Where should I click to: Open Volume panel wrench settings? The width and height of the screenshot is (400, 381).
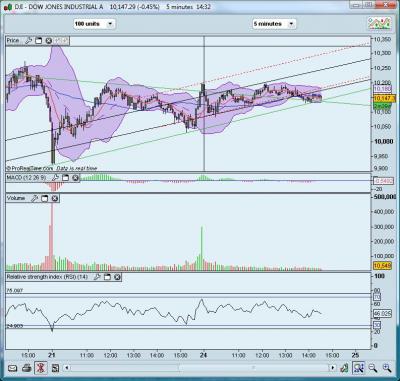(34, 198)
